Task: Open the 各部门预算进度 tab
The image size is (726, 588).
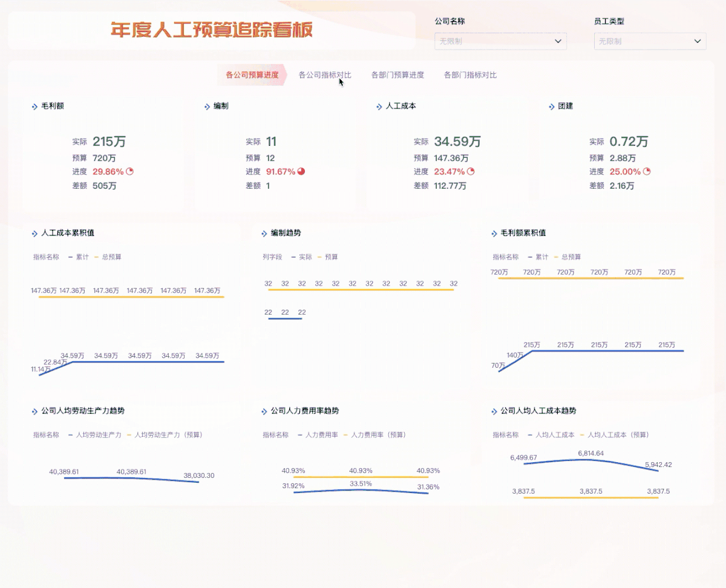Action: (397, 75)
